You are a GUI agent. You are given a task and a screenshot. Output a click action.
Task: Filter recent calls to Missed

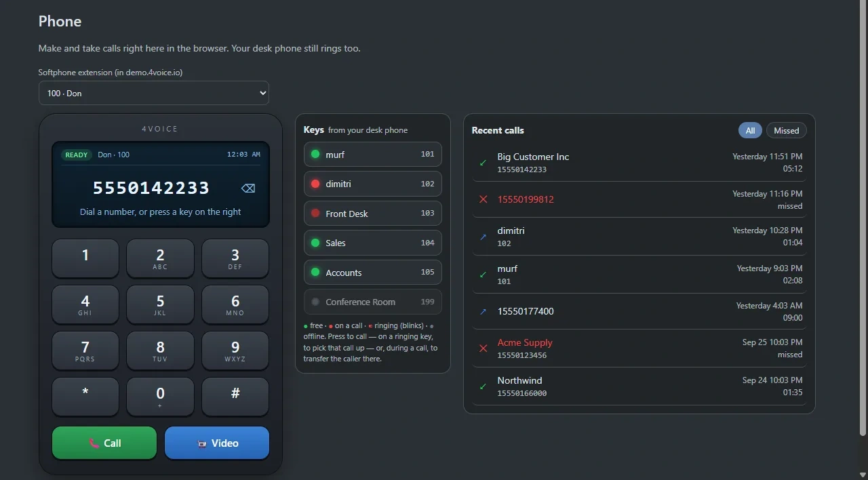coord(787,130)
